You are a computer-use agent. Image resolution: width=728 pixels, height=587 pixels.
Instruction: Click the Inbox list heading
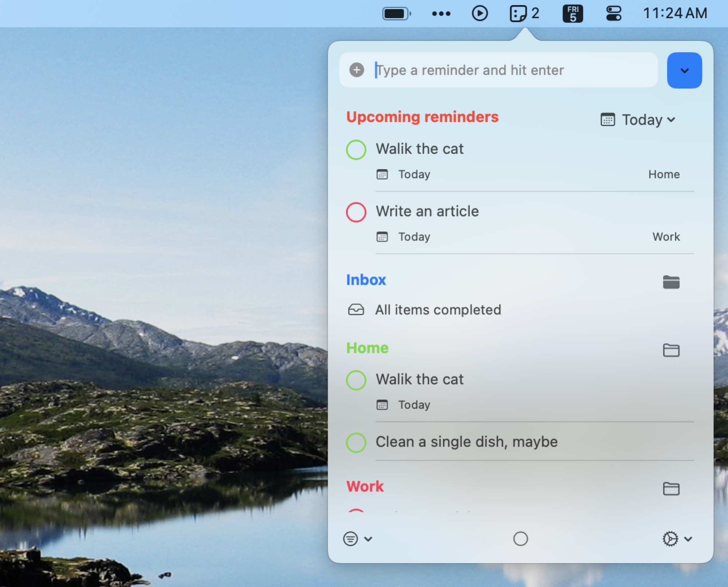pyautogui.click(x=366, y=280)
